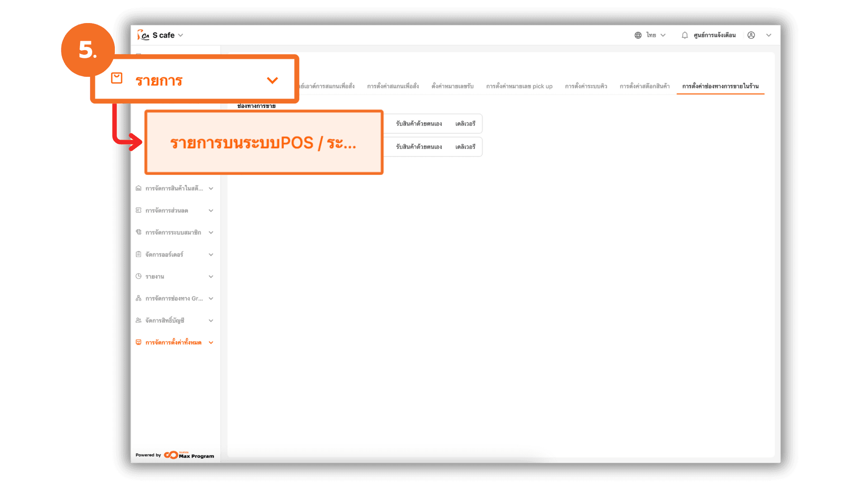Open the S cafe store dropdown
The image size is (868, 488).
180,35
